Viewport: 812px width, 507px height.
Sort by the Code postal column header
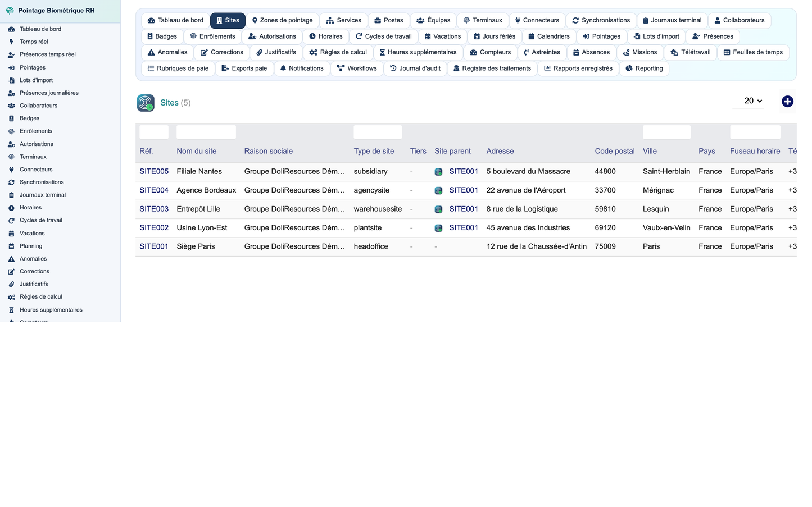[615, 151]
